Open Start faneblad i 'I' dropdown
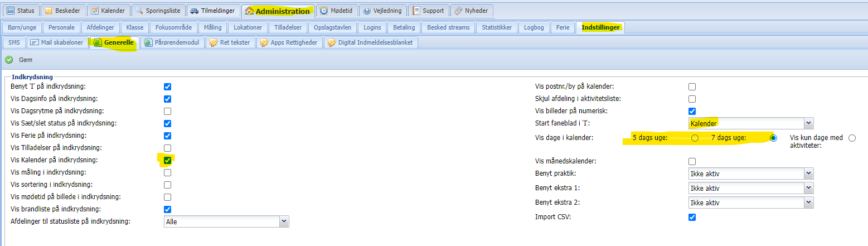Image resolution: width=868 pixels, height=246 pixels. 751,123
